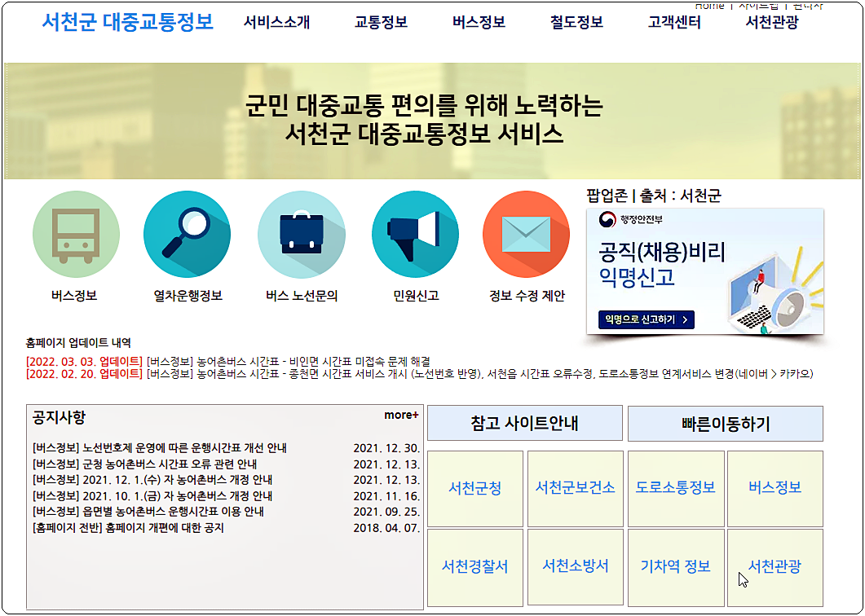Click the 서천군 대중교통정보 site title
The height and width of the screenshot is (616, 865).
click(127, 22)
